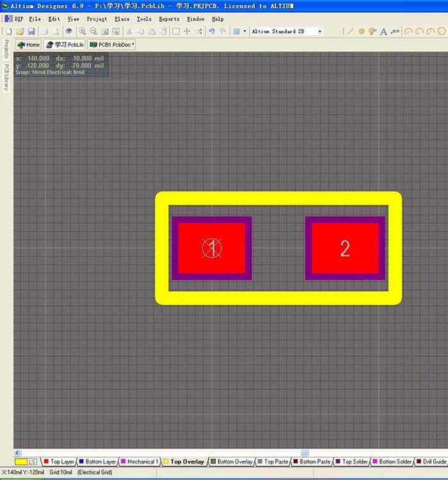Expand the grid settings dropdown arrow
The width and height of the screenshot is (448, 480).
[244, 31]
